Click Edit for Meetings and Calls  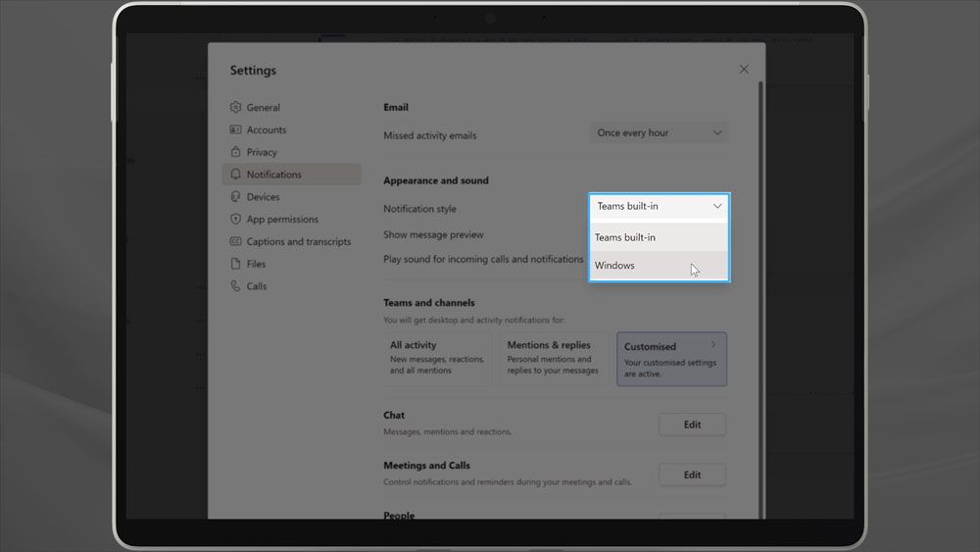coord(692,475)
